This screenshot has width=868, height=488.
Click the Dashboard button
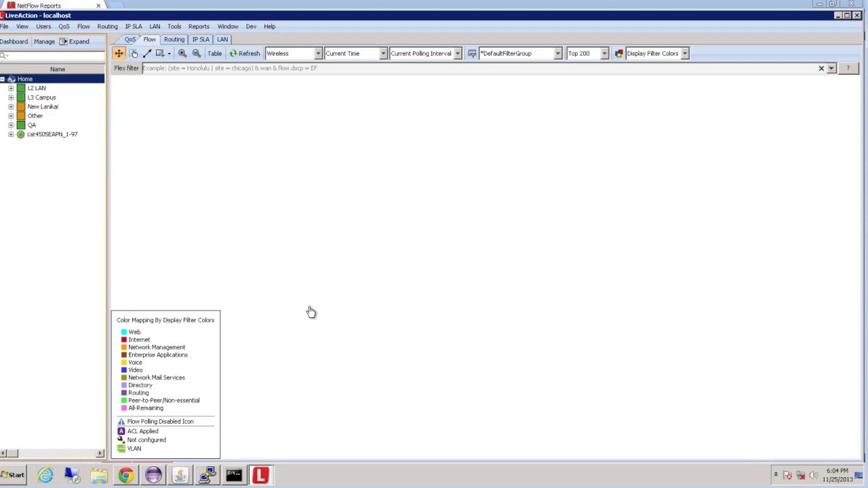pos(14,41)
